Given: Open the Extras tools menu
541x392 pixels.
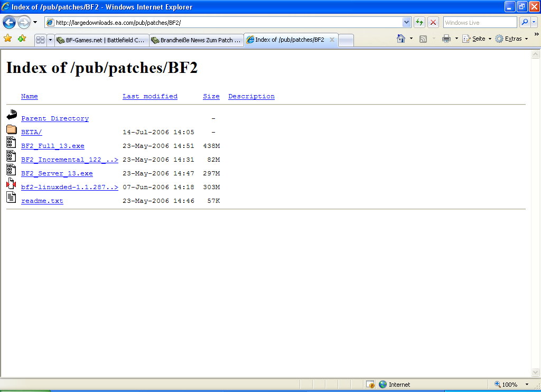Looking at the screenshot, I should pyautogui.click(x=511, y=39).
